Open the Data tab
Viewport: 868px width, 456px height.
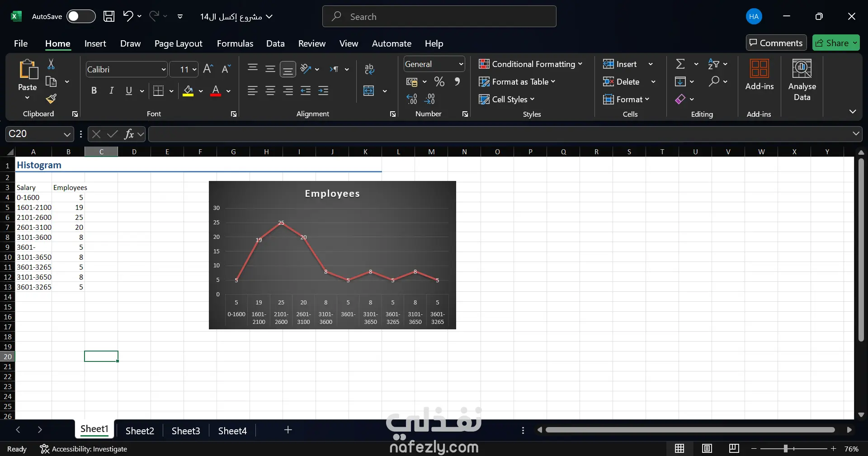pos(275,43)
